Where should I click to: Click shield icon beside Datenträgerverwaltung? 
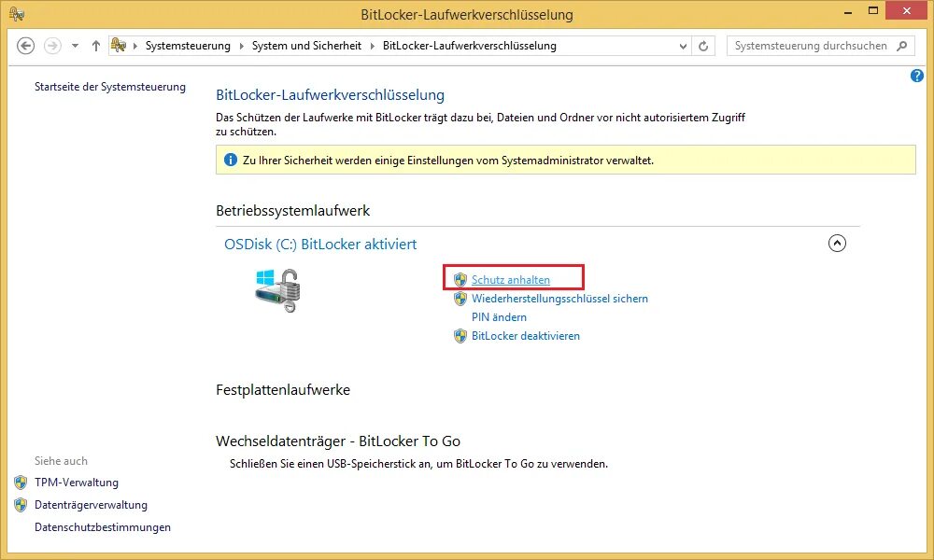(21, 505)
